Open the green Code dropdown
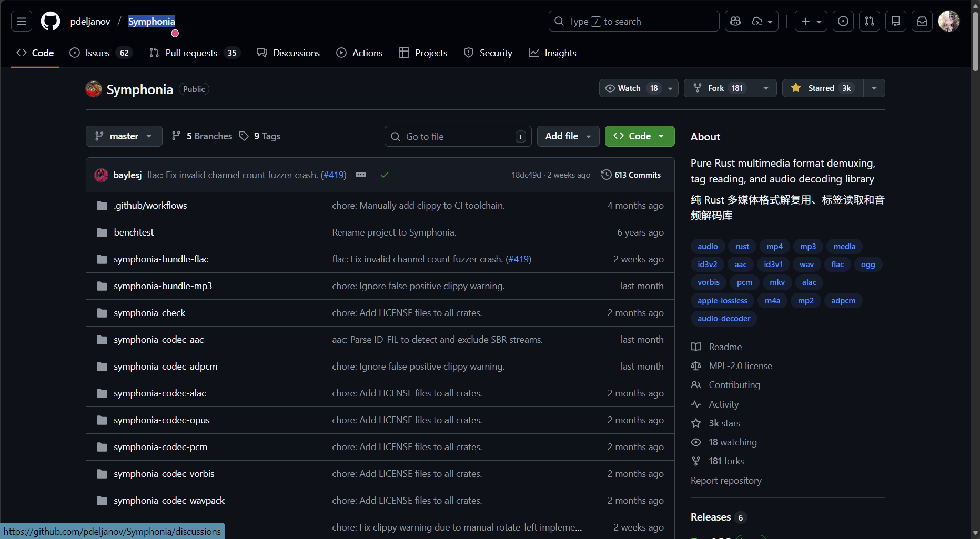This screenshot has height=539, width=980. pos(639,136)
